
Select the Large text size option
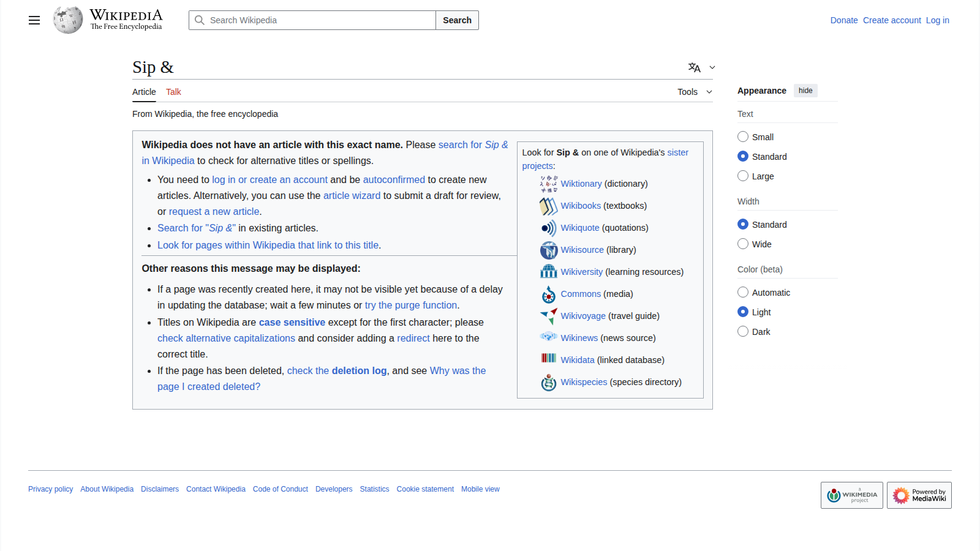(743, 176)
